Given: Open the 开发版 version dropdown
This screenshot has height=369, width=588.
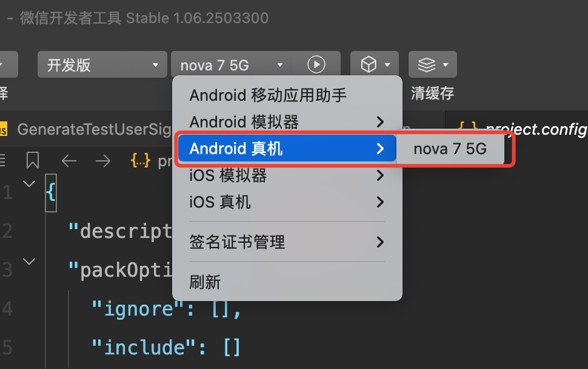Looking at the screenshot, I should click(102, 64).
